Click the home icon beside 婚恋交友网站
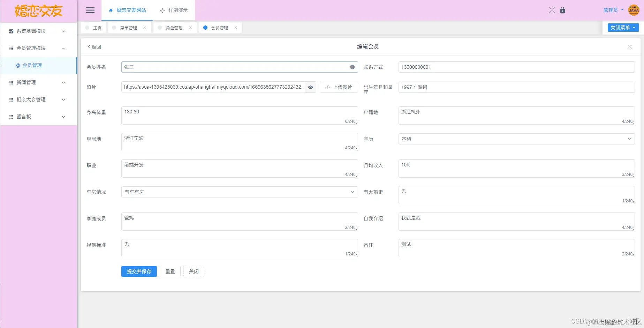 click(111, 10)
